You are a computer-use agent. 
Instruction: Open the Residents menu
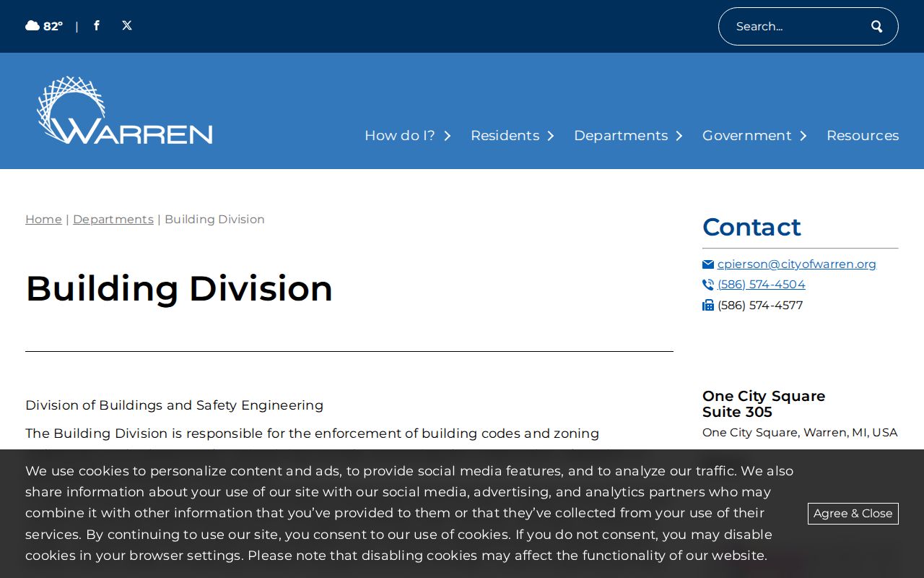tap(505, 136)
